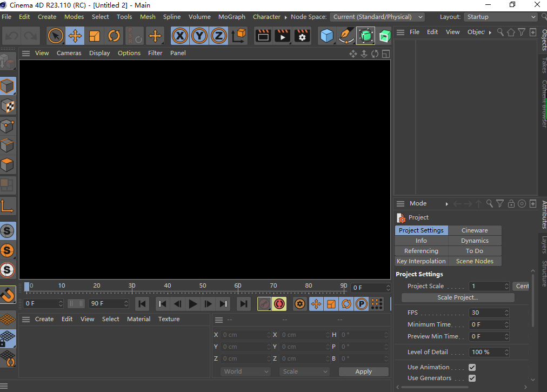Click Render to Picture Viewer

[282, 36]
